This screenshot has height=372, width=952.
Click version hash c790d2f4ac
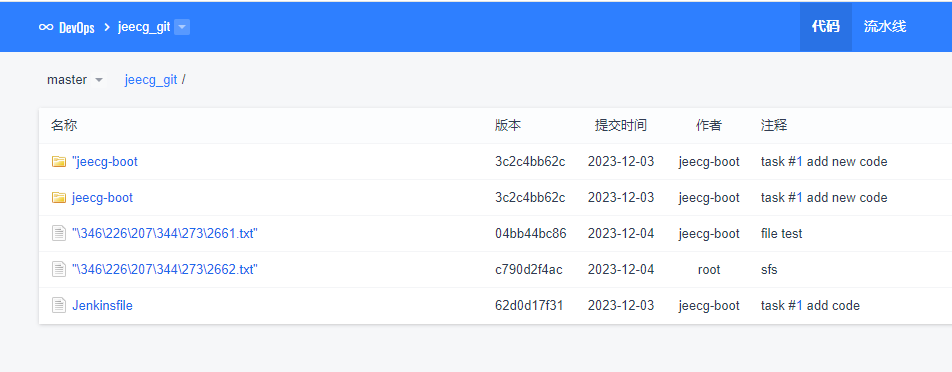[529, 269]
